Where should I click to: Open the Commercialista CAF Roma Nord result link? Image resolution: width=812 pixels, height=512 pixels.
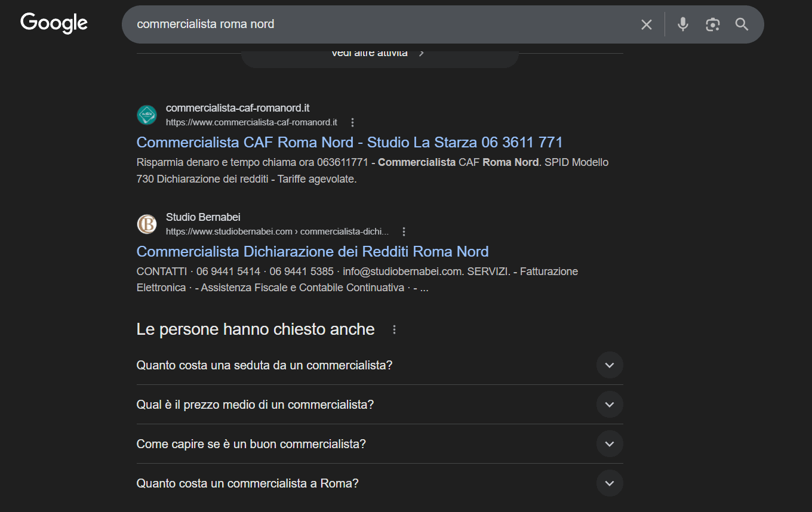click(x=349, y=142)
